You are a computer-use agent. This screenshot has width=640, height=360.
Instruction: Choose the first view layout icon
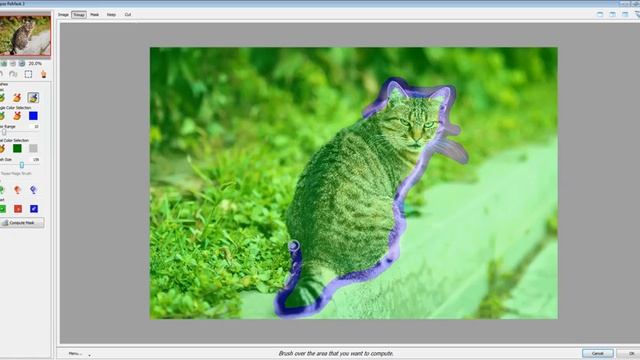(x=600, y=14)
